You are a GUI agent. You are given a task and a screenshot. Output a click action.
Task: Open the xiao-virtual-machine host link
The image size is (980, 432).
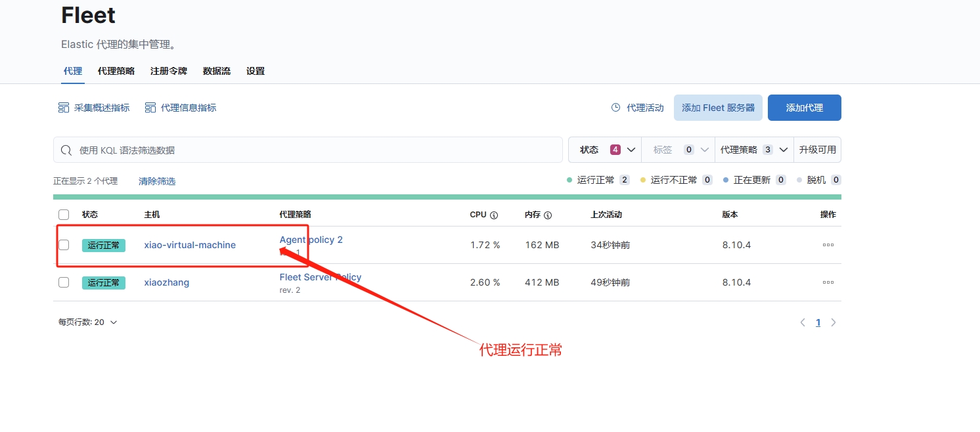(x=190, y=245)
